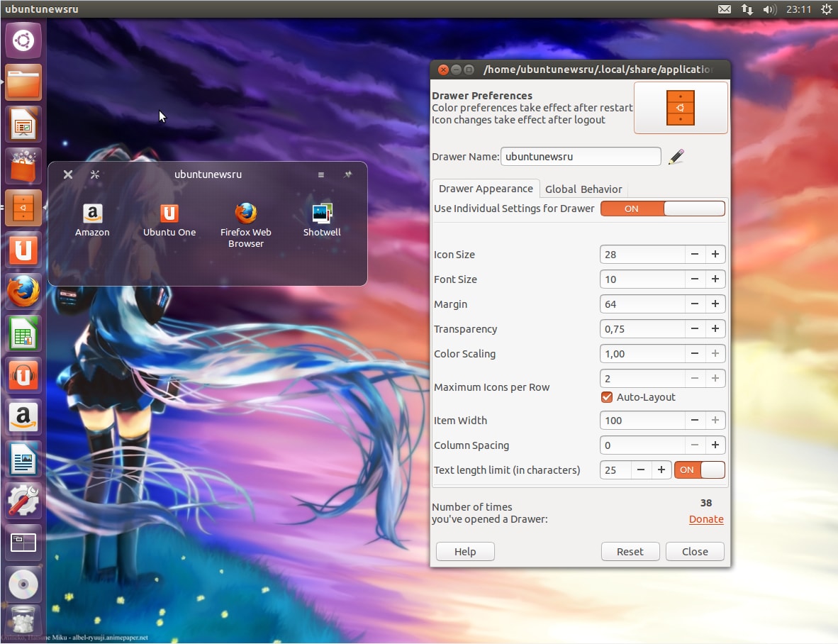
Task: Open Ubuntu Software Center shopping bag icon
Action: click(x=23, y=166)
